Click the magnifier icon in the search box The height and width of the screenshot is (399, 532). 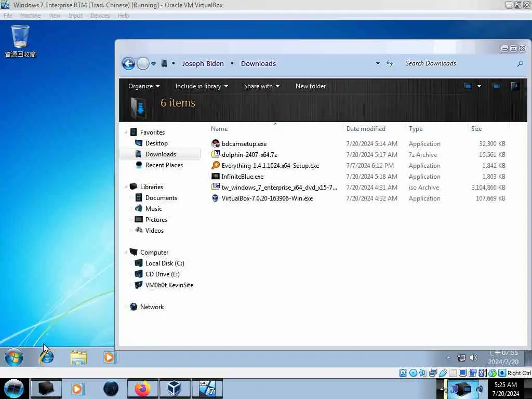[520, 63]
